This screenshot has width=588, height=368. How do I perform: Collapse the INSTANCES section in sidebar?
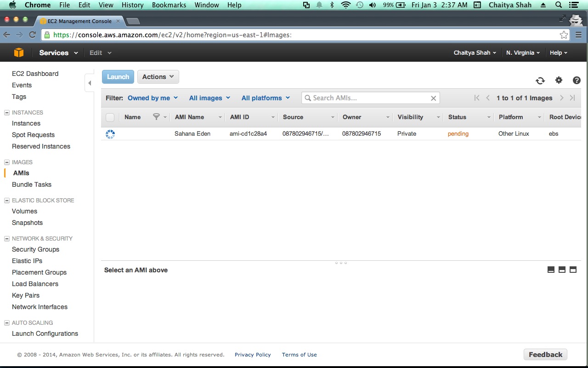coord(7,113)
